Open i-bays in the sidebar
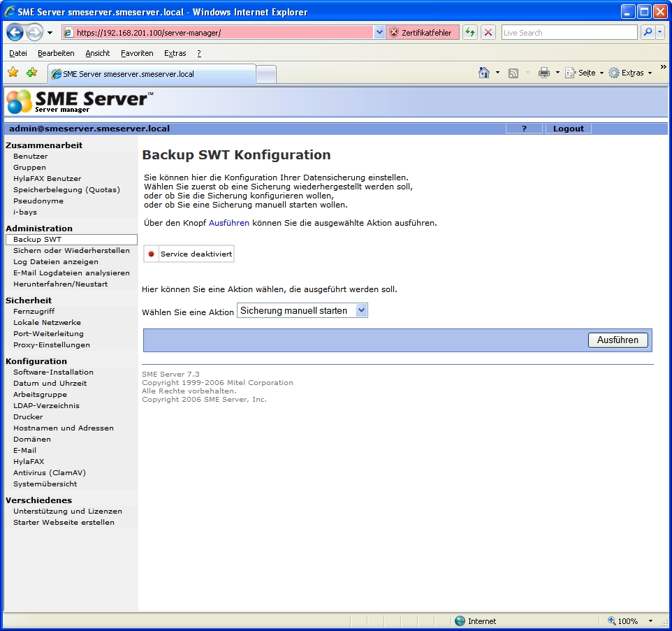The height and width of the screenshot is (631, 672). coord(25,212)
